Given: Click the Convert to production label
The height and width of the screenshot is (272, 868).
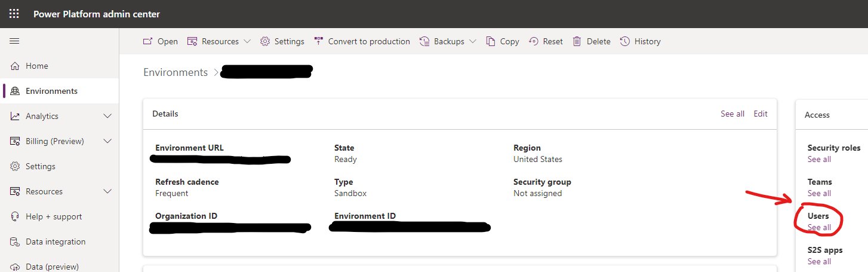Looking at the screenshot, I should pos(369,41).
